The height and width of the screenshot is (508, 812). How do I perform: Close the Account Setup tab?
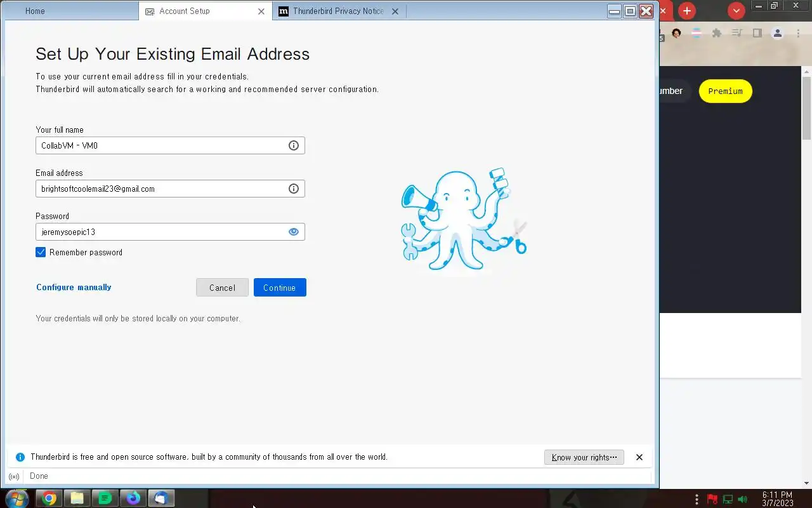pos(261,11)
